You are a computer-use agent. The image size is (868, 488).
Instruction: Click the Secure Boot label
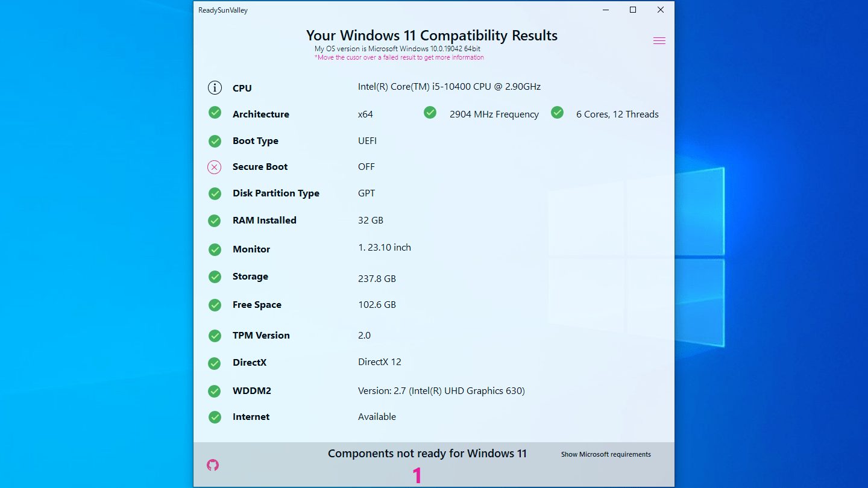260,167
